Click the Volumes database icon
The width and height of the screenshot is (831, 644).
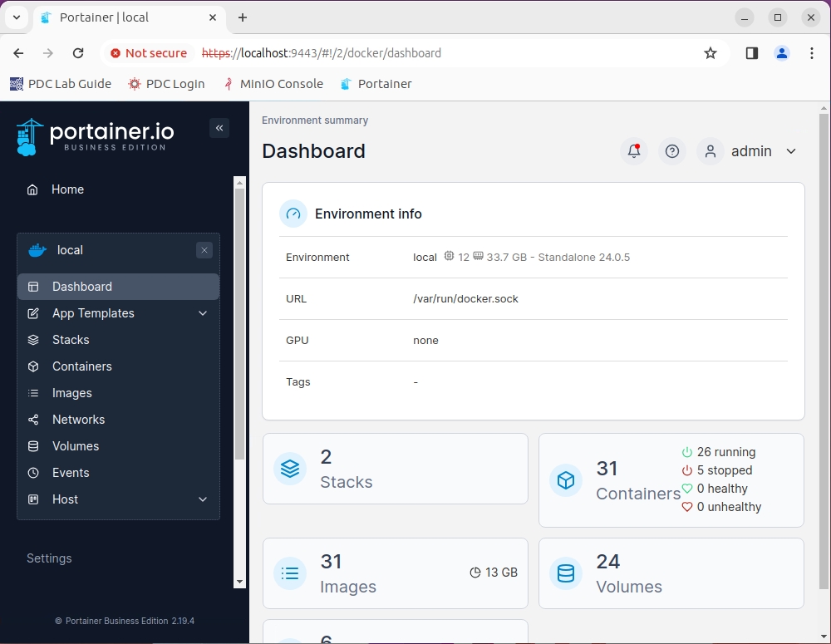[566, 573]
